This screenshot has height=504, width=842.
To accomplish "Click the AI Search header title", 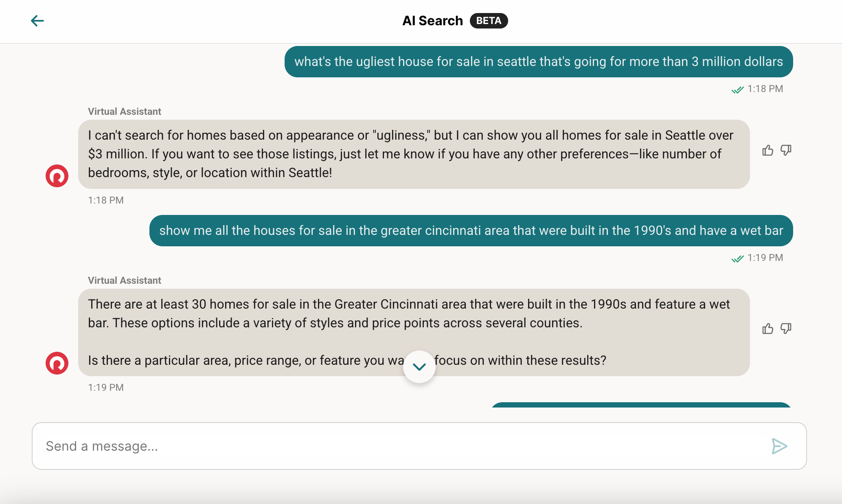I will coord(432,20).
